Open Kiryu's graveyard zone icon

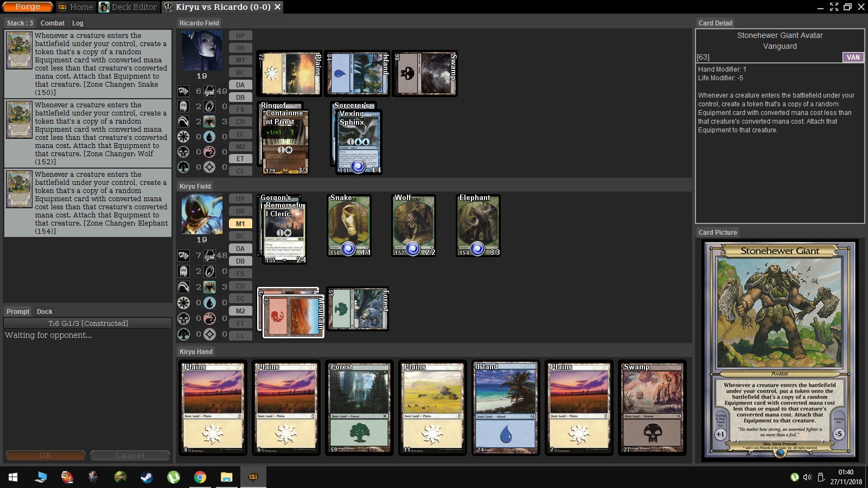(x=184, y=271)
